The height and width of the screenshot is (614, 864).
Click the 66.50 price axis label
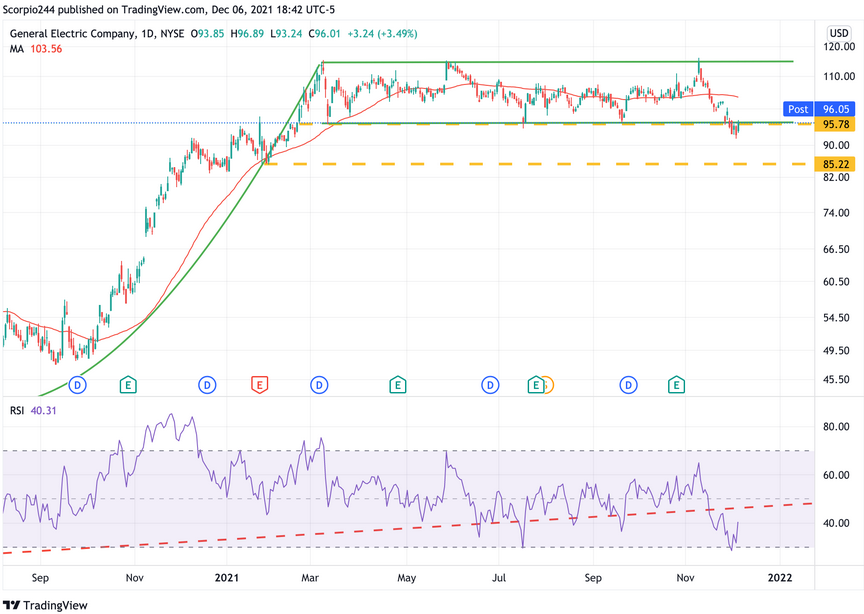(836, 249)
